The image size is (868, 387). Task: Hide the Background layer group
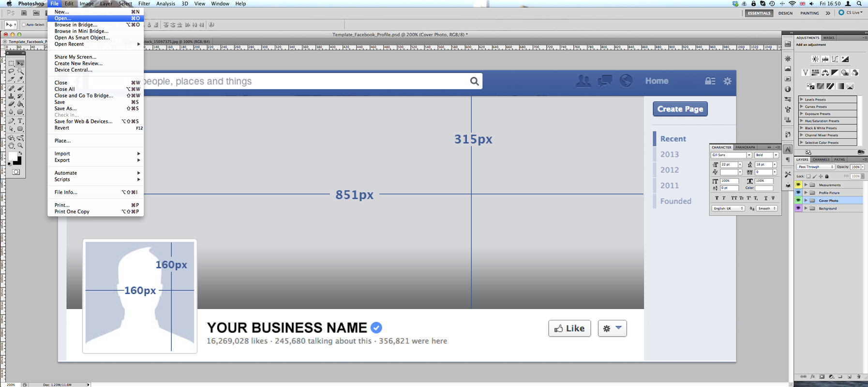(x=798, y=208)
